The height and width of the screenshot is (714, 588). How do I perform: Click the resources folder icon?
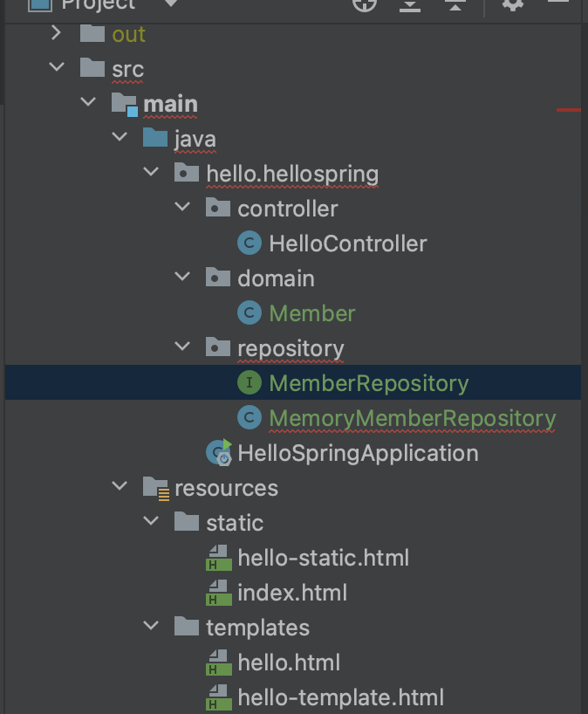[156, 489]
